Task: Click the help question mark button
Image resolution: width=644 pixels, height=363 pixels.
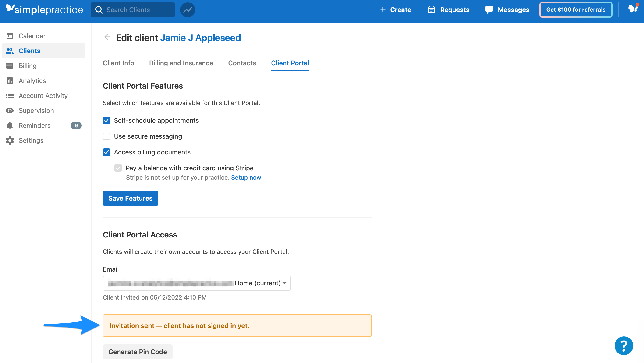Action: tap(623, 346)
